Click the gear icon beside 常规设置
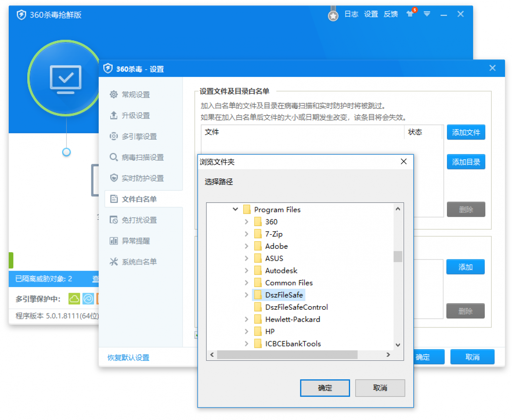The width and height of the screenshot is (512, 420). [x=113, y=94]
